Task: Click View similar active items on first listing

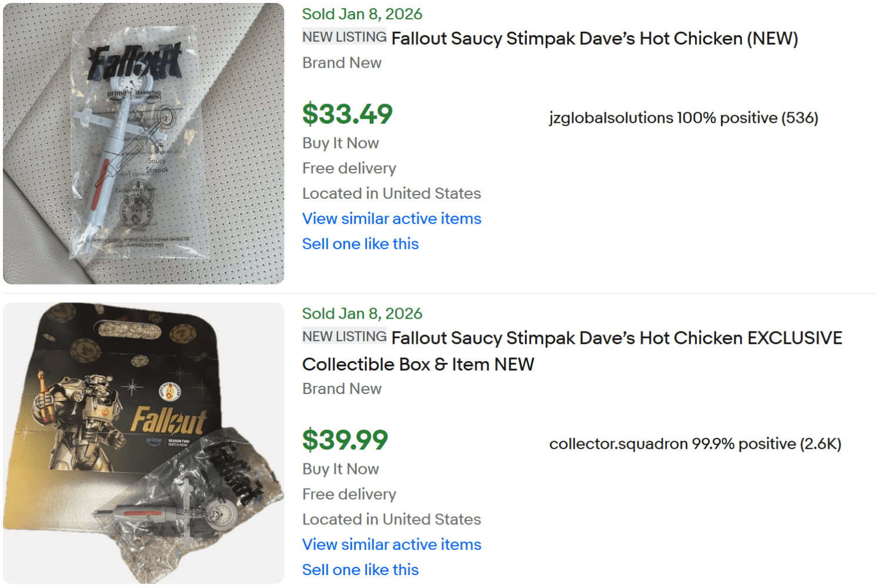Action: coord(391,218)
